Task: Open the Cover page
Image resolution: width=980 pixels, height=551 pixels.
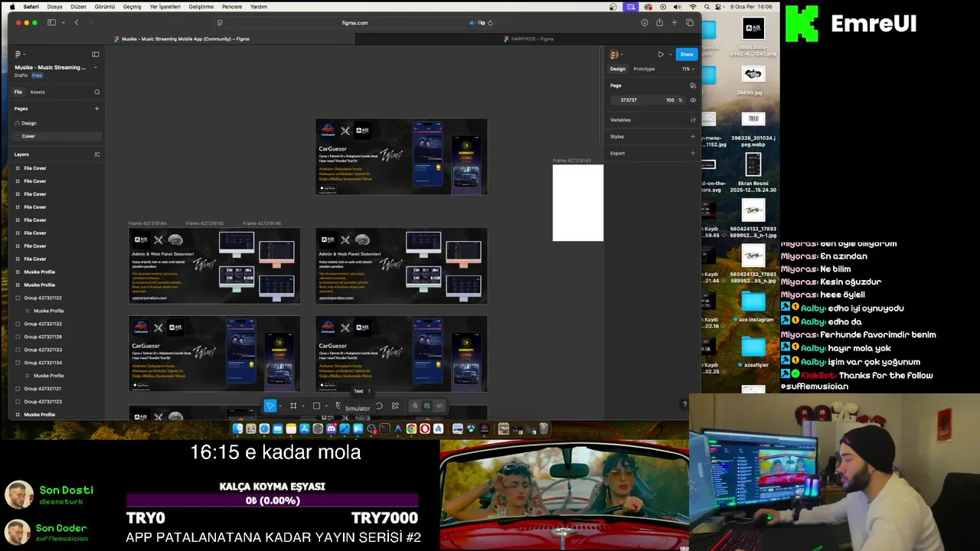Action: (56, 136)
